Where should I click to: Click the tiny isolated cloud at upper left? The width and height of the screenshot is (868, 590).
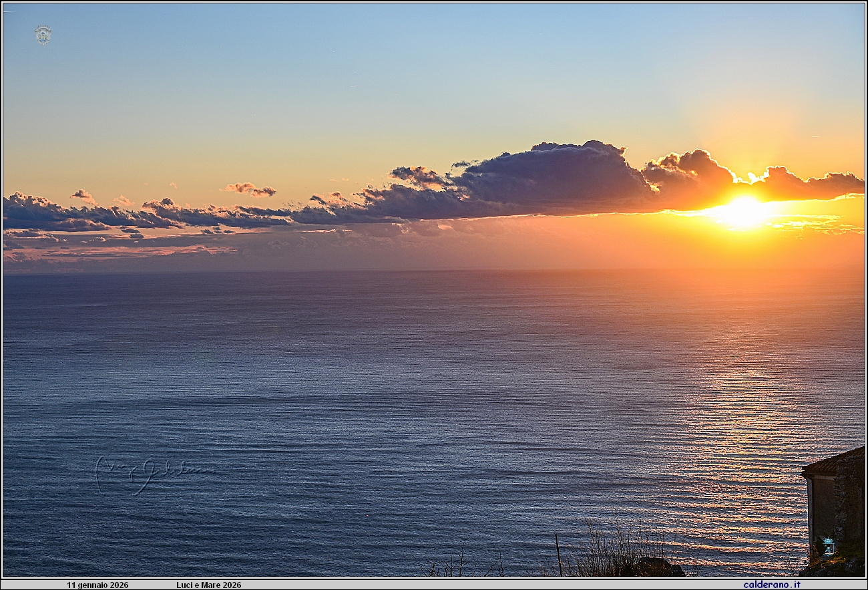(x=83, y=195)
